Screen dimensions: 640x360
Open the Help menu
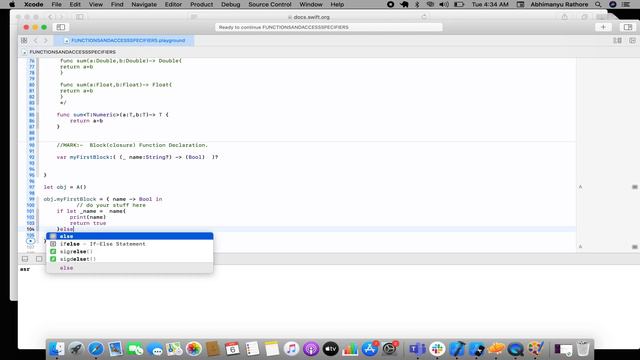pyautogui.click(x=337, y=4)
